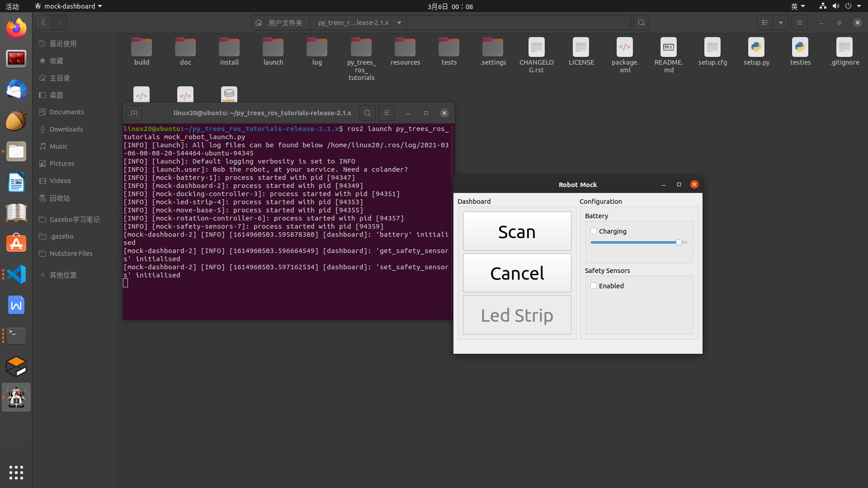This screenshot has width=868, height=488.
Task: Select Downloads in the sidebar
Action: tap(66, 129)
